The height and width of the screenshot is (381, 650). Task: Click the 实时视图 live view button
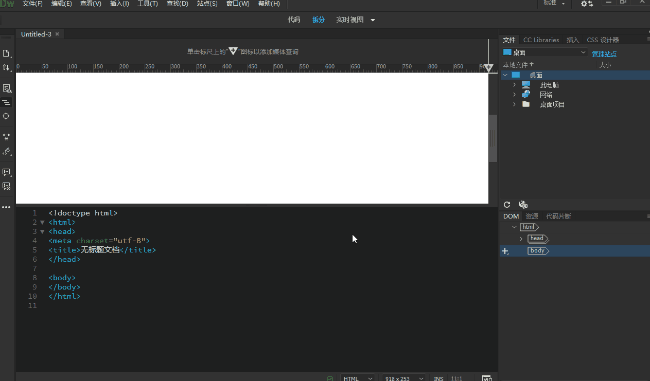350,20
